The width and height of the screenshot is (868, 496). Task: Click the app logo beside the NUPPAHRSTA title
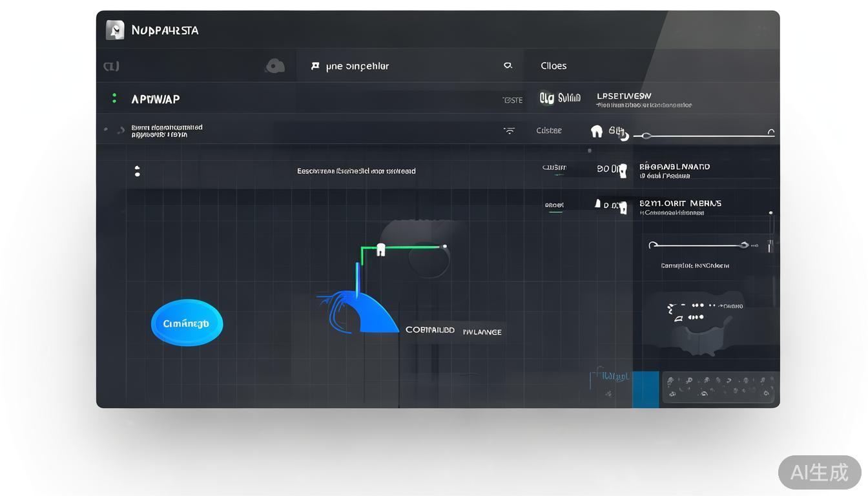[x=115, y=30]
